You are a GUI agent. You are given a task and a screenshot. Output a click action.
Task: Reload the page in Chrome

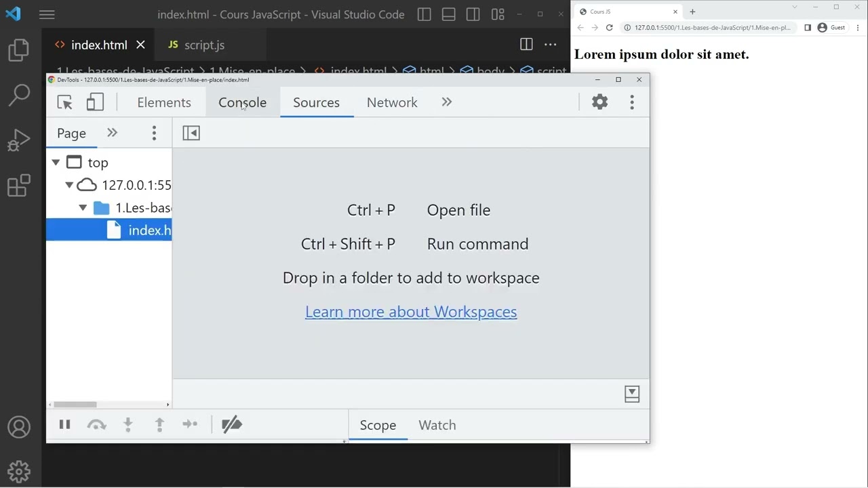(x=609, y=28)
